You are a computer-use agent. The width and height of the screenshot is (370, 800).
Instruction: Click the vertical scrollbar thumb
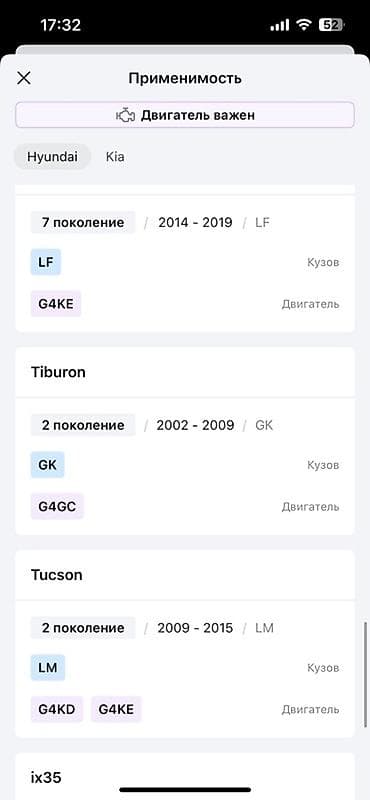click(x=365, y=674)
